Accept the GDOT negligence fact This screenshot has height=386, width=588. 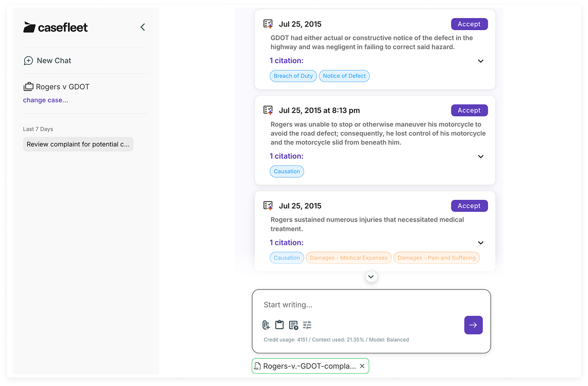pos(469,24)
